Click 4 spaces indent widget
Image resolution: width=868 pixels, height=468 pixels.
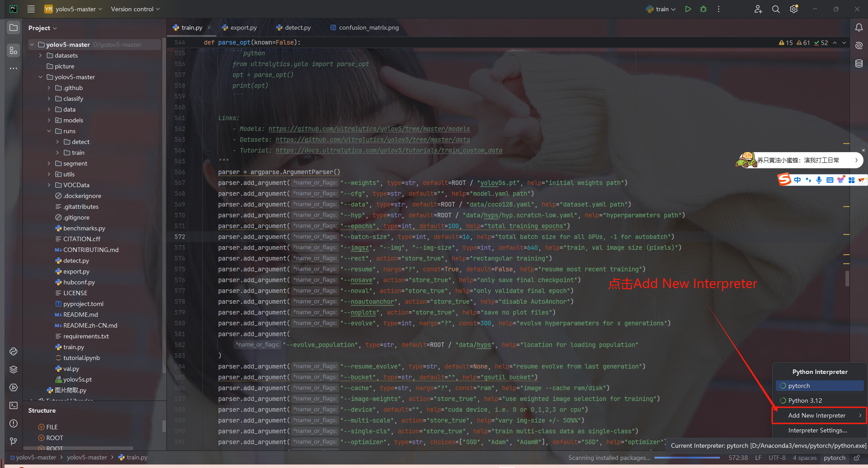[x=805, y=458]
